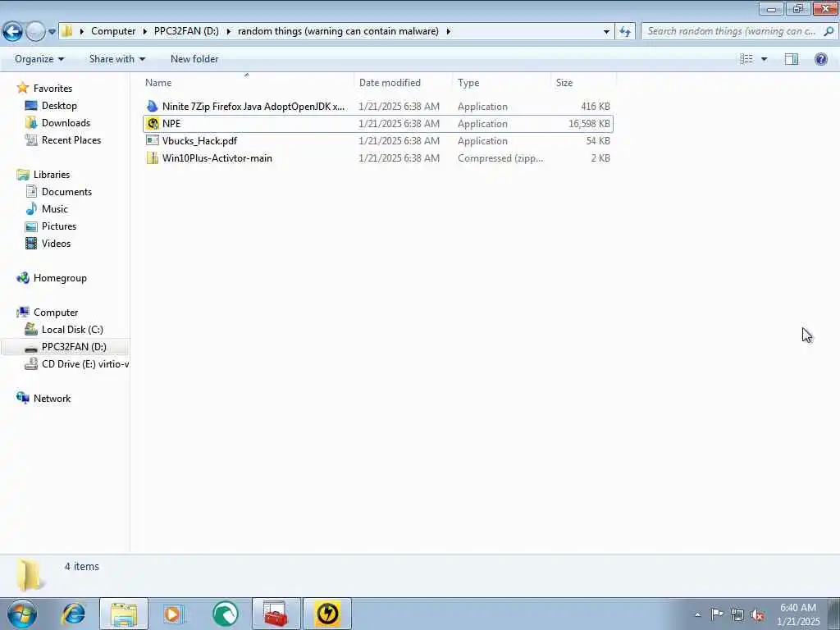Image resolution: width=840 pixels, height=630 pixels.
Task: Open the Norton Power Eraser taskbar app
Action: [327, 614]
